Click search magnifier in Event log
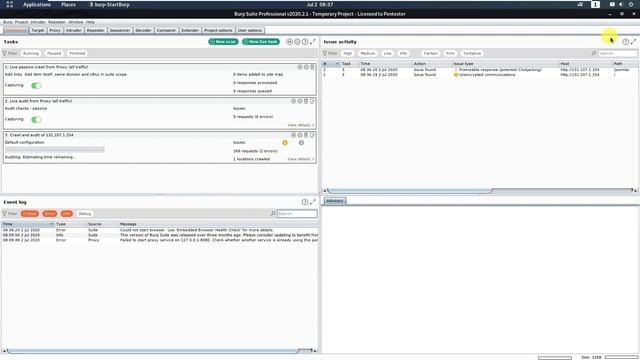Screen dimensions: 640x360 [x=273, y=213]
